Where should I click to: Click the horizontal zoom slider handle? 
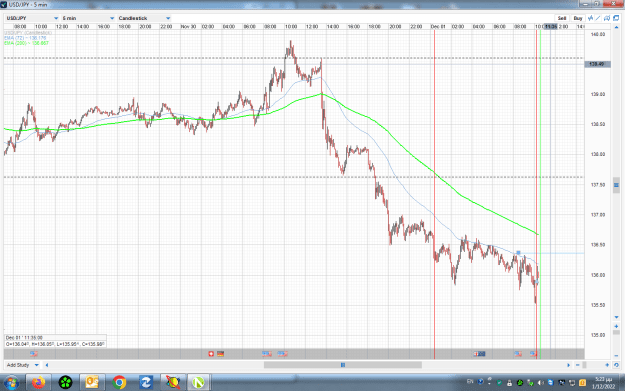point(584,365)
